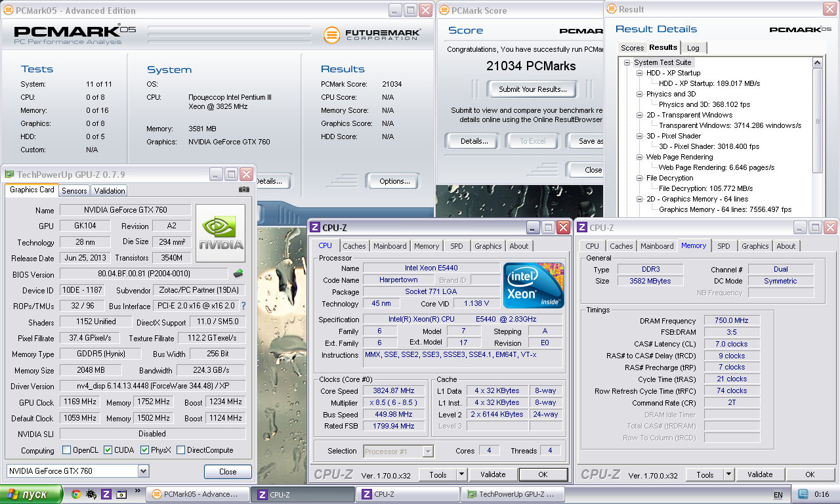Open the Mainboard tab in the CPU tab window
Viewport: 840px width, 504px height.
point(390,246)
